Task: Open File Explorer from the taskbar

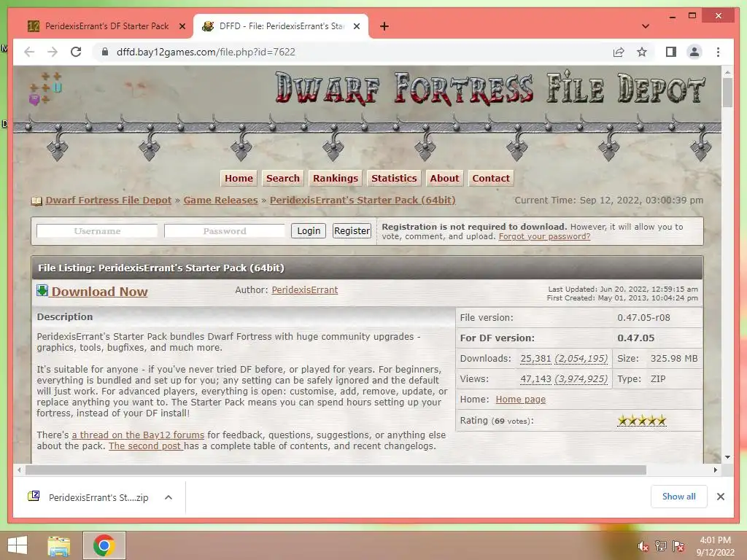Action: point(58,545)
